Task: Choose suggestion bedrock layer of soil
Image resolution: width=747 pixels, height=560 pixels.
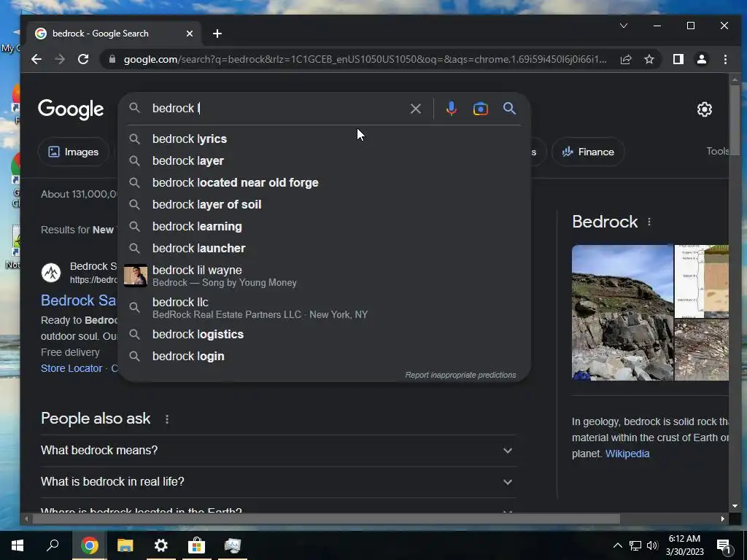Action: click(x=324, y=205)
